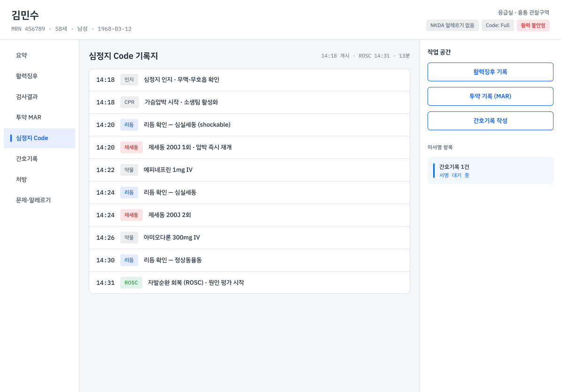Select the 아미오다론 300mg IV entry
The image size is (561, 392).
click(249, 238)
